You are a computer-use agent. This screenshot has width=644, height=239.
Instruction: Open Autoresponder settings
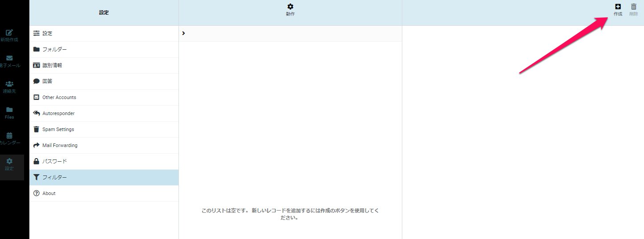[104, 113]
